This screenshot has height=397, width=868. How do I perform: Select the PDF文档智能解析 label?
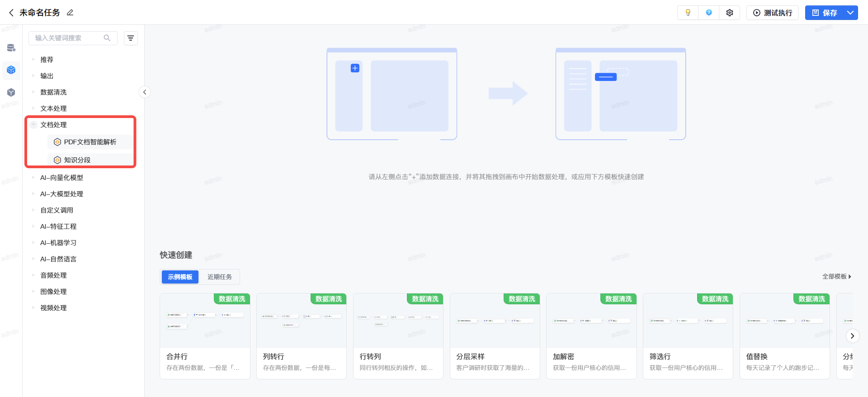(90, 142)
